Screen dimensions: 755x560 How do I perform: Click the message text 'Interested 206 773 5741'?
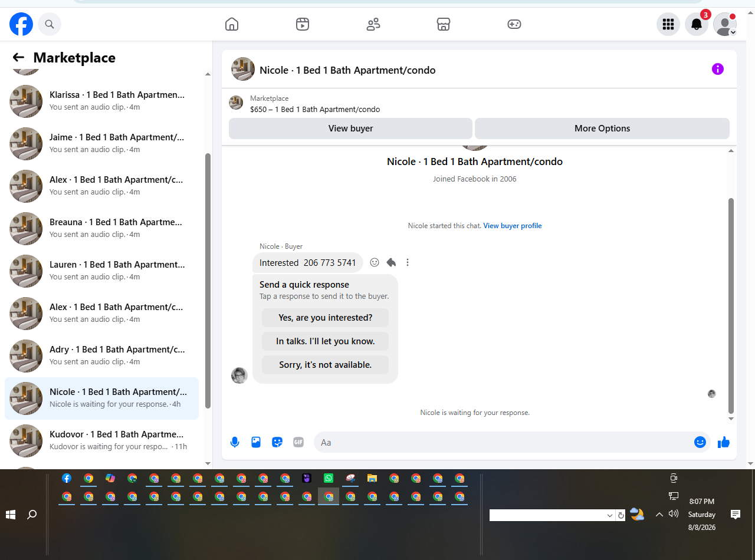pyautogui.click(x=308, y=263)
